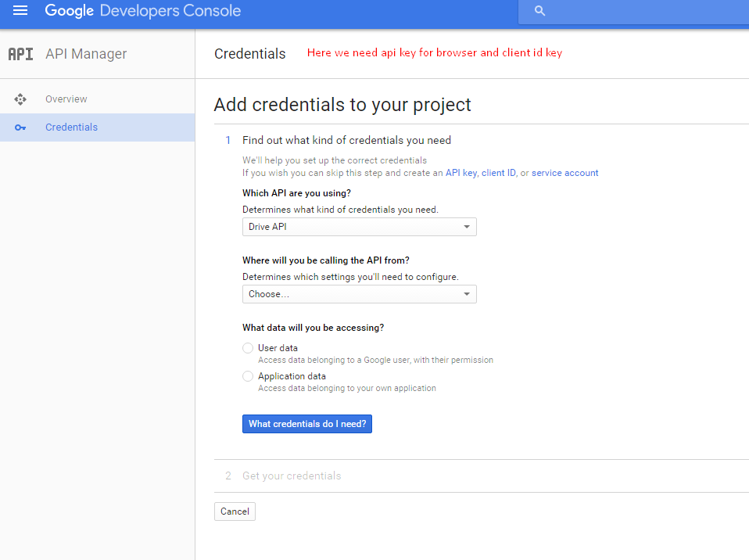Click the Credentials page heading
749x560 pixels.
point(250,54)
